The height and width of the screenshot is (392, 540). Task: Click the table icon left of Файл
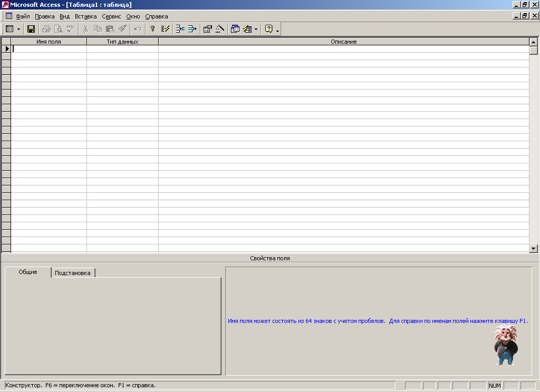[x=8, y=16]
